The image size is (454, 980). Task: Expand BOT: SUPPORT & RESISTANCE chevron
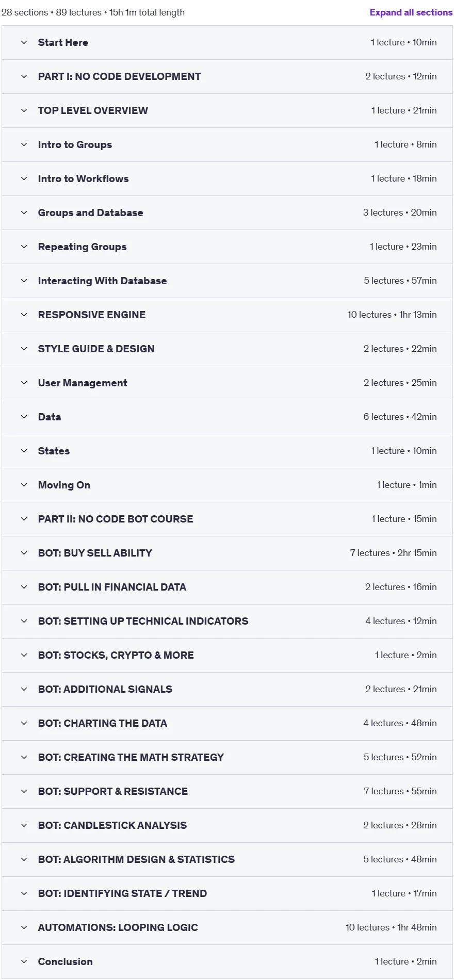(x=24, y=791)
